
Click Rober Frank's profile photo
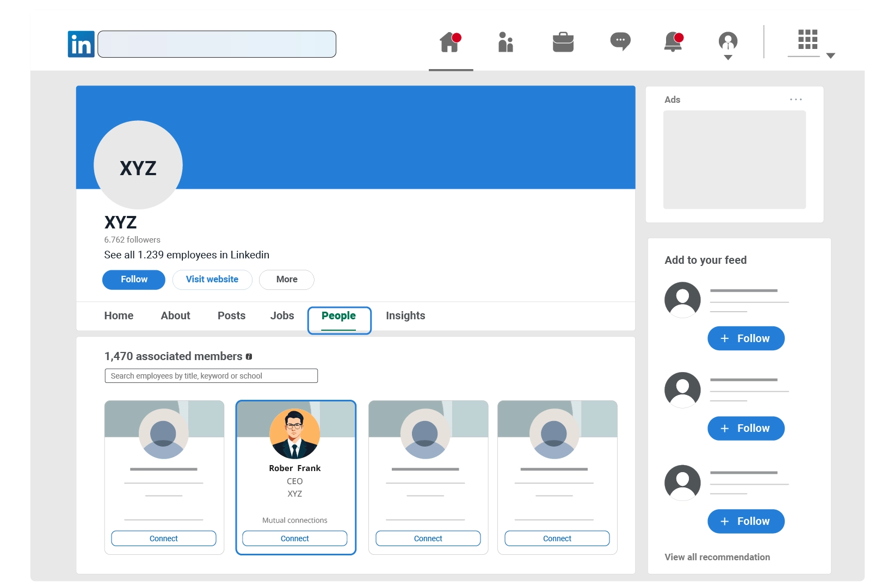click(294, 434)
